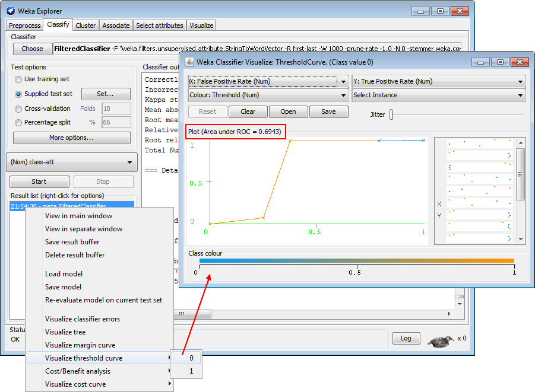Choose Visualize tree from context menu

click(x=65, y=332)
